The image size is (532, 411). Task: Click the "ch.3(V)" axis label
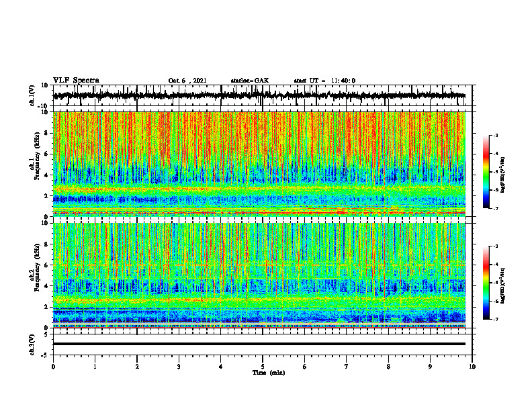coord(32,345)
